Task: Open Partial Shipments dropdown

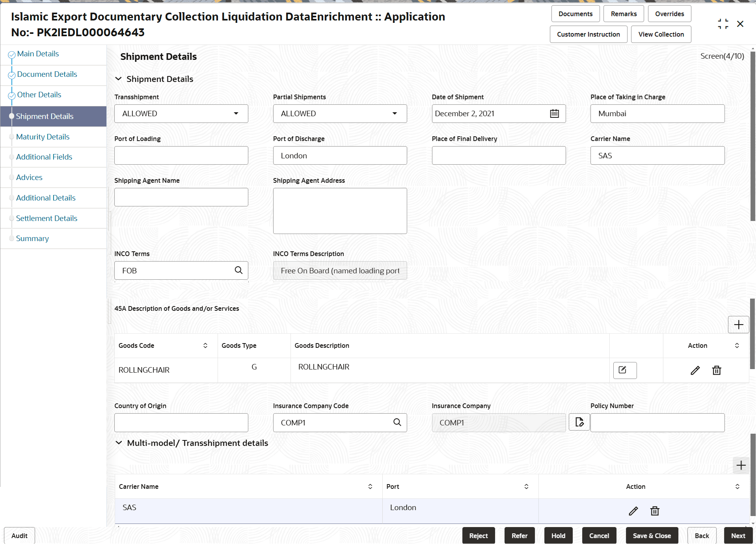Action: (x=395, y=113)
